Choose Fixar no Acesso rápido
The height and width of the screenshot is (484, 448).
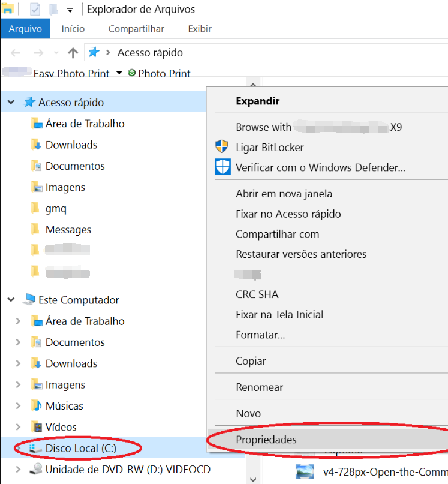click(x=288, y=214)
